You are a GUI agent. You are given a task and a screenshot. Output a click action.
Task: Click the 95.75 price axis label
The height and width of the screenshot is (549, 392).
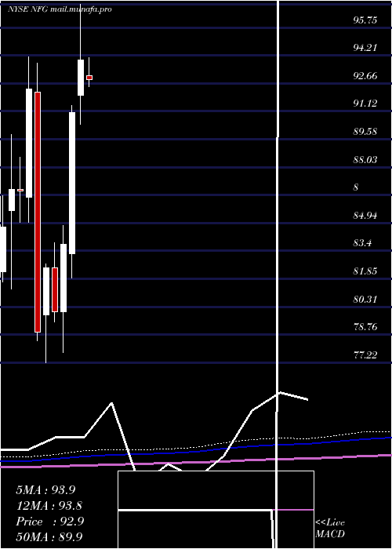click(365, 20)
